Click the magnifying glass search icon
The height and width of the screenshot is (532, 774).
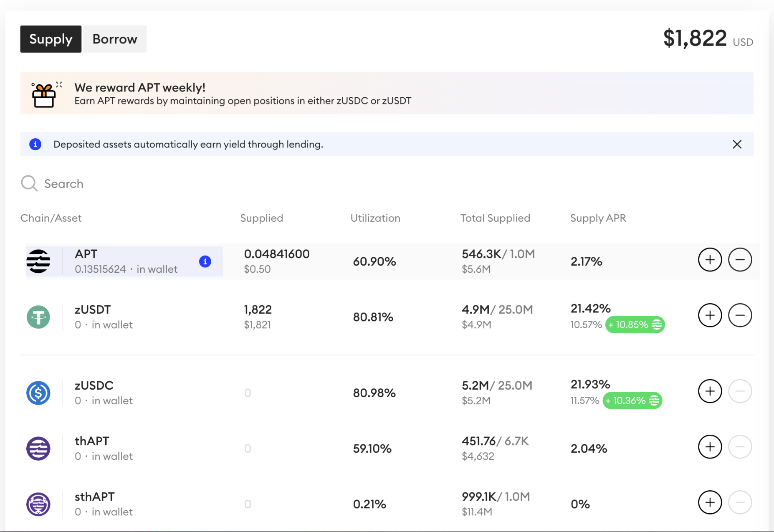[x=29, y=183]
